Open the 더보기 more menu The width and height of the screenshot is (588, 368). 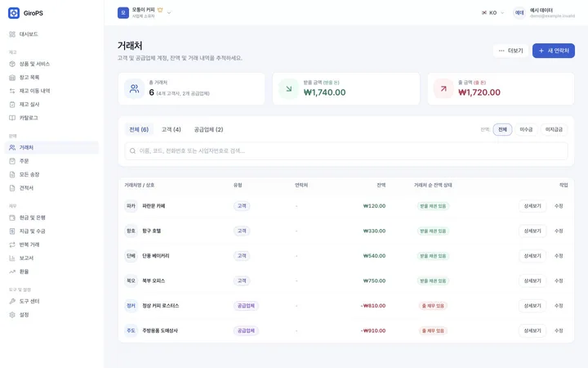pyautogui.click(x=510, y=51)
